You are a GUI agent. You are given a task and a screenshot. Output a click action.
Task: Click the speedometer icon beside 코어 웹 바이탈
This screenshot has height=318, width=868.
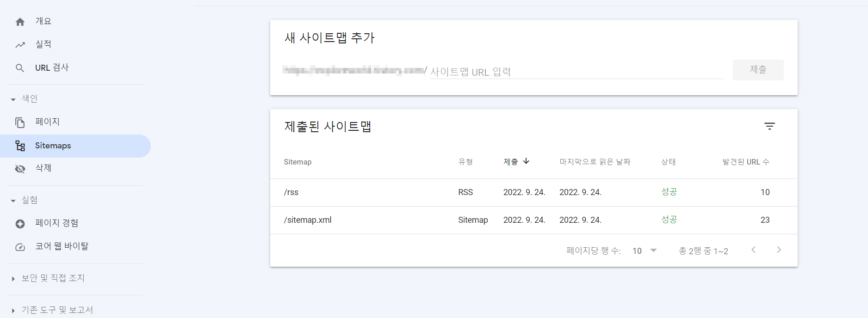20,247
